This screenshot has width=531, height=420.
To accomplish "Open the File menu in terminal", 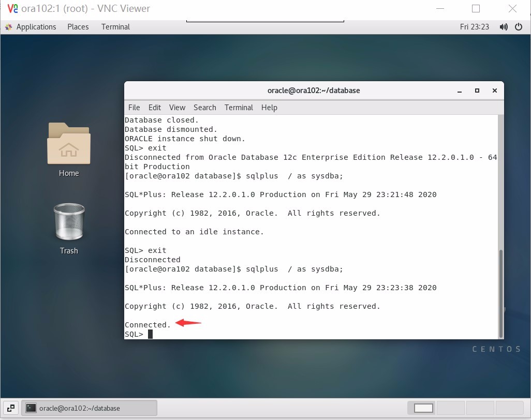I will click(134, 107).
